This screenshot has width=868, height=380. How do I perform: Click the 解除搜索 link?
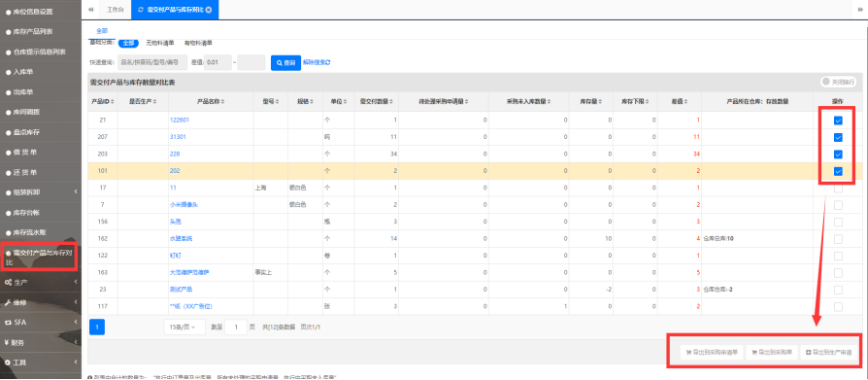(x=317, y=62)
